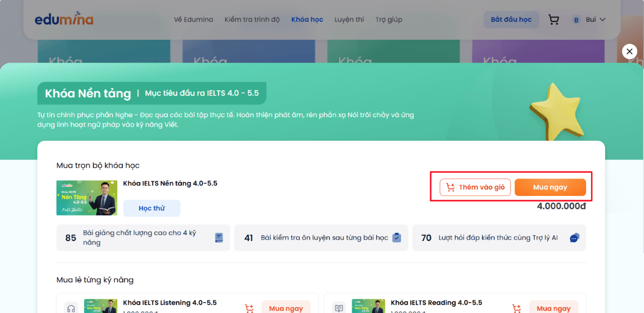Open the shopping cart icon in header
The height and width of the screenshot is (313, 644).
point(554,19)
